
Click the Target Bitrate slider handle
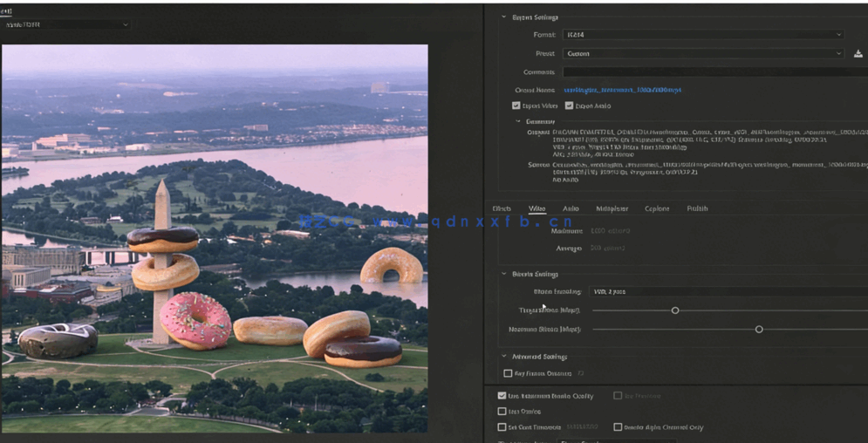pyautogui.click(x=675, y=310)
